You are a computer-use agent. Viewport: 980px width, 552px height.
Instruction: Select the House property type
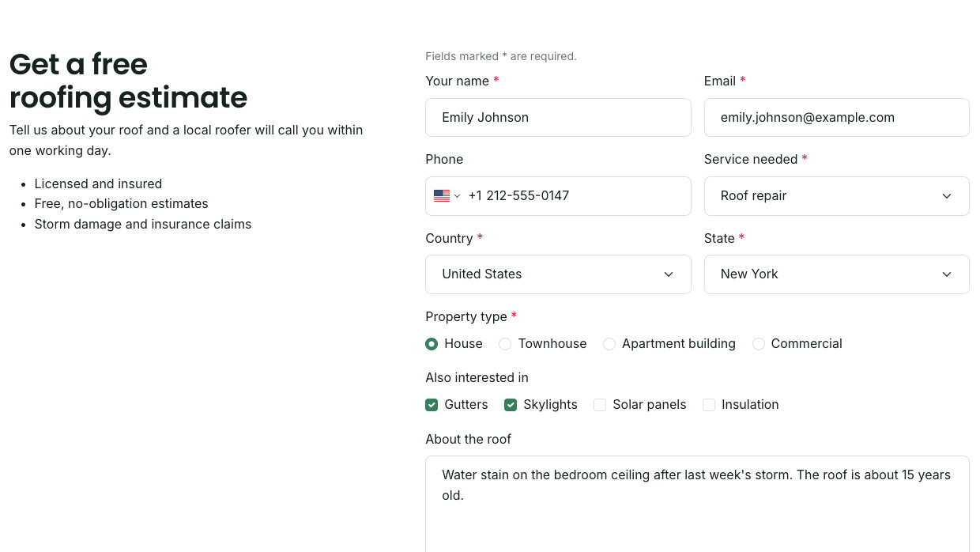coord(432,344)
